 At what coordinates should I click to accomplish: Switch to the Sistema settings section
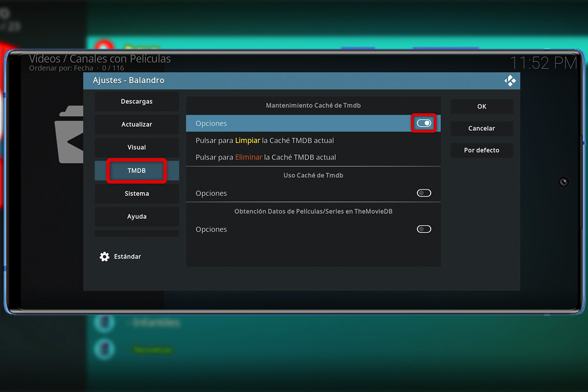[x=136, y=194]
